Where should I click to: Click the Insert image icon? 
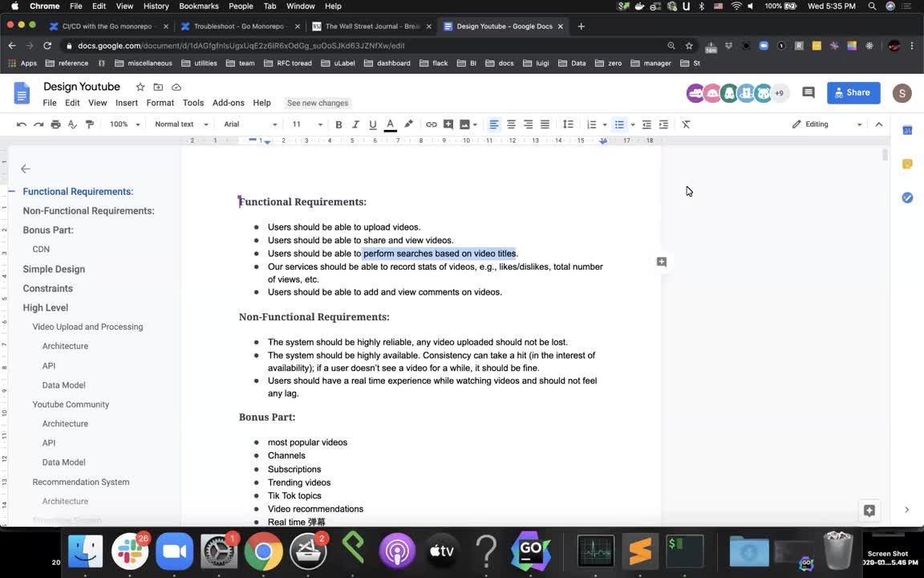coord(465,124)
